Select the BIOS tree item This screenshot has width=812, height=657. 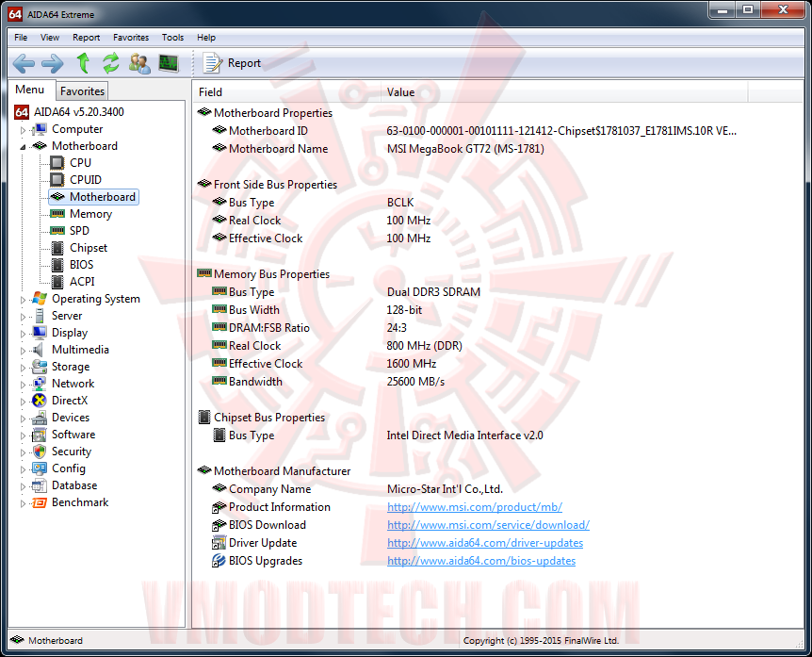click(x=81, y=265)
